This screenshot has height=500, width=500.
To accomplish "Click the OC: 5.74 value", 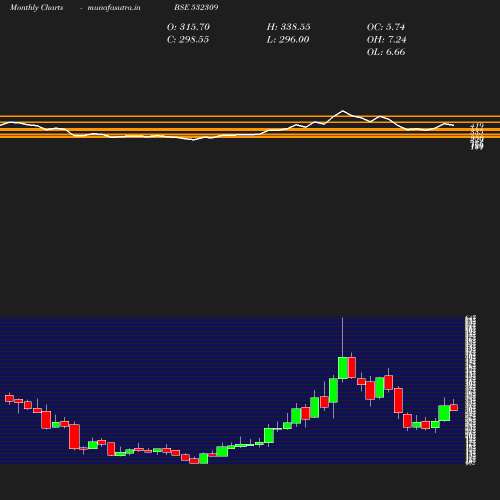I will [386, 27].
